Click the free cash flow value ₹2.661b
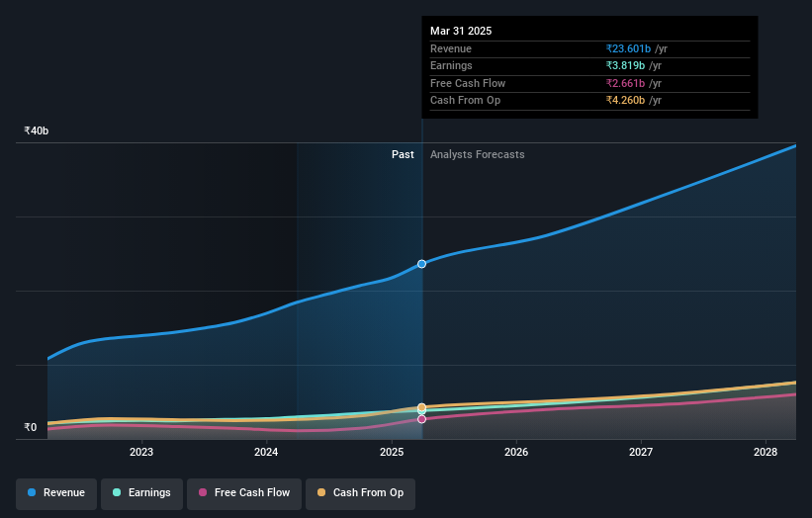This screenshot has height=518, width=812. point(626,83)
